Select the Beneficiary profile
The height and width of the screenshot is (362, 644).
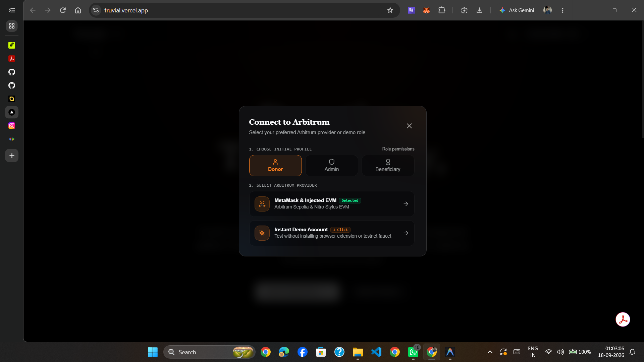pos(388,166)
